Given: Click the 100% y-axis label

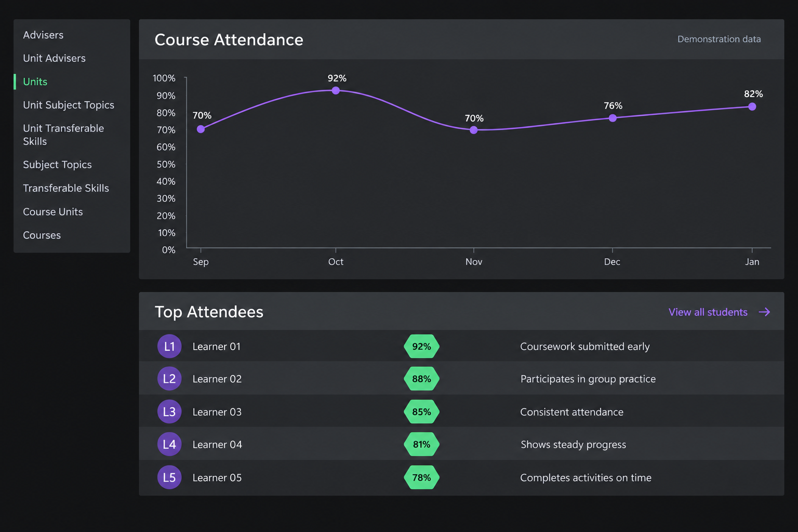Looking at the screenshot, I should [164, 78].
